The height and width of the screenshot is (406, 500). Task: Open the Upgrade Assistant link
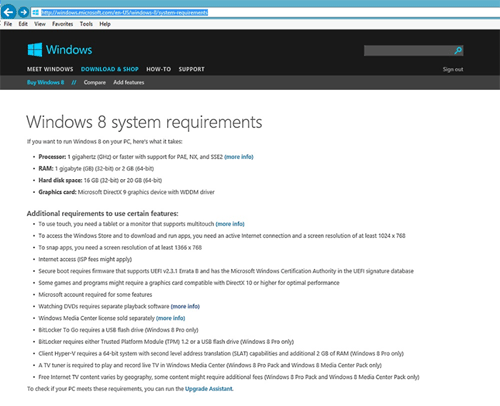209,389
